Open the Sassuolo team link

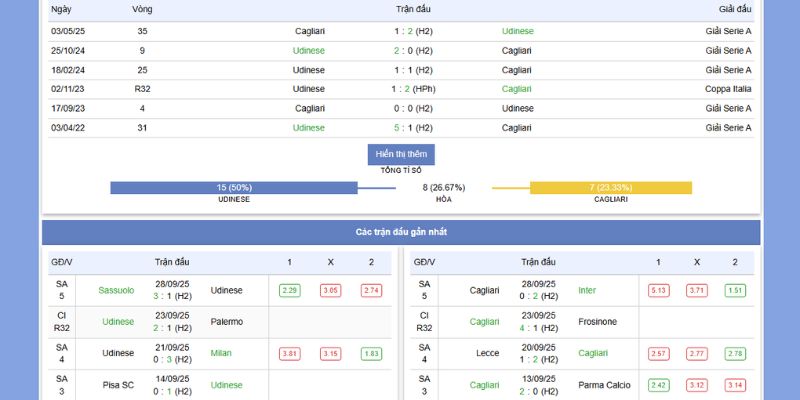[x=116, y=290]
